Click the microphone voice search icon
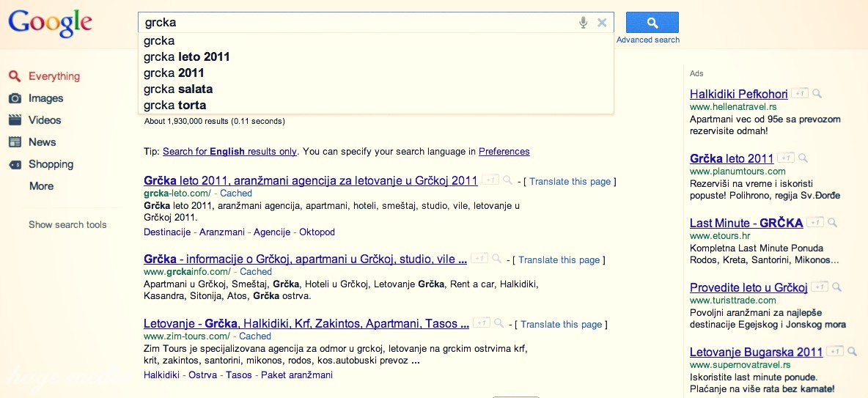 pyautogui.click(x=583, y=23)
